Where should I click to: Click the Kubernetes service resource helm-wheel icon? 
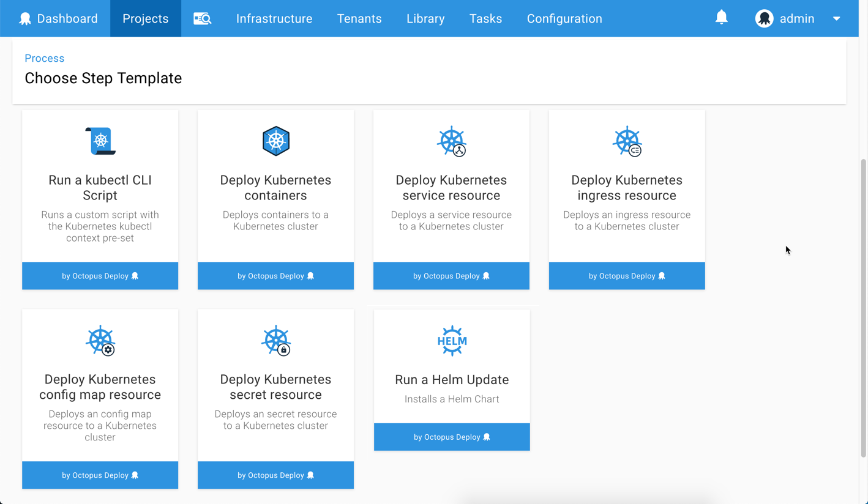click(x=451, y=140)
